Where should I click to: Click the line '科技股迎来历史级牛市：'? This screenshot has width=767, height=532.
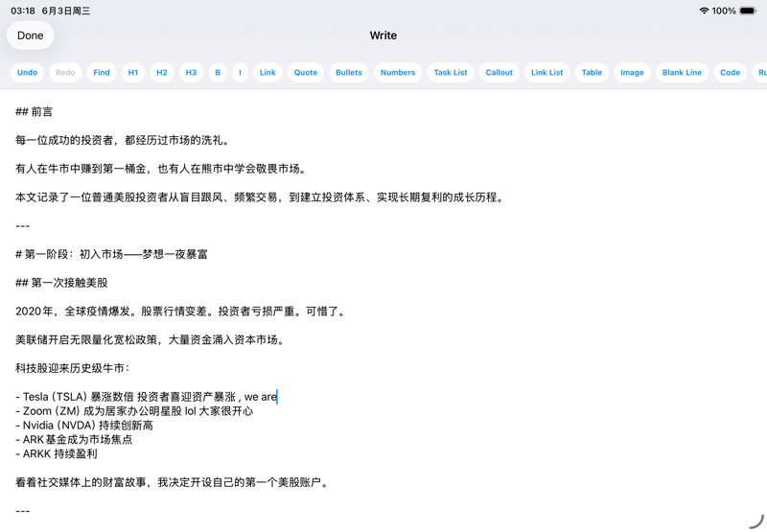pos(73,368)
